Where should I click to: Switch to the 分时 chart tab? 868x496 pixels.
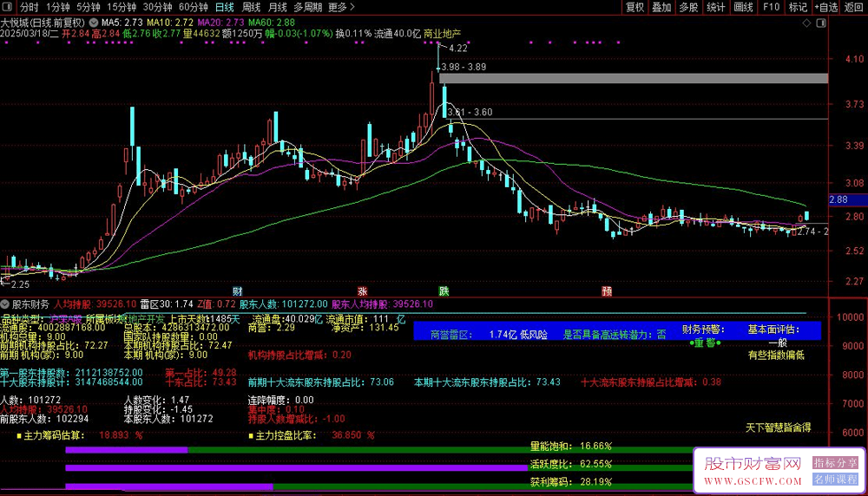(x=30, y=7)
